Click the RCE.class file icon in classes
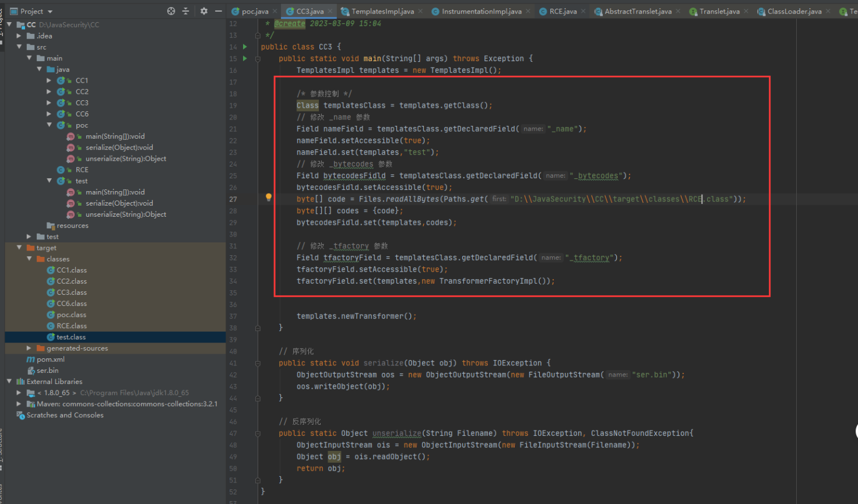Image resolution: width=858 pixels, height=504 pixels. coord(51,326)
